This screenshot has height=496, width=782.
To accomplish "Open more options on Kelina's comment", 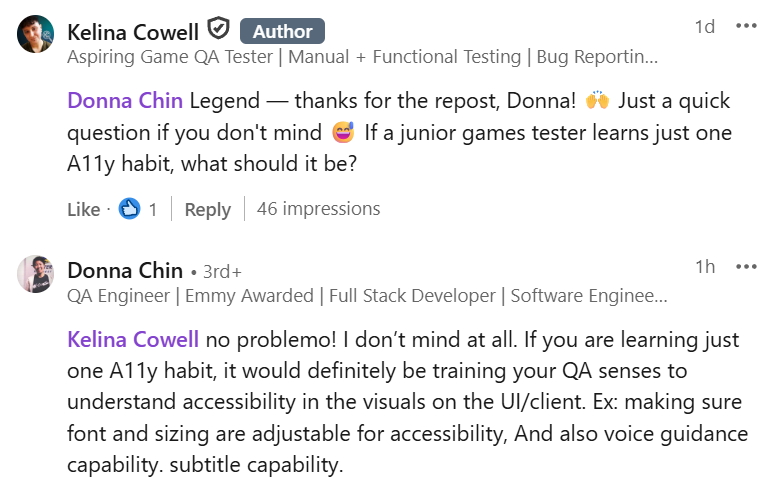I will (746, 26).
